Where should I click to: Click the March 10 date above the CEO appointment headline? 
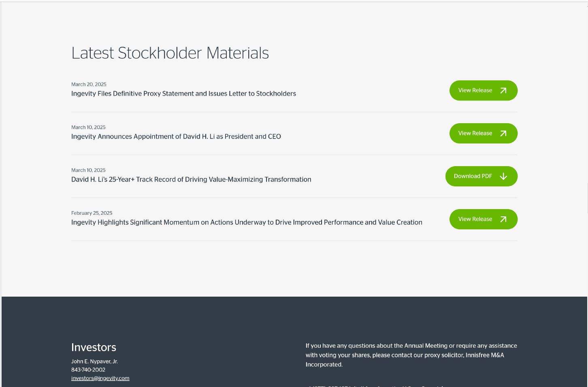[x=88, y=127]
